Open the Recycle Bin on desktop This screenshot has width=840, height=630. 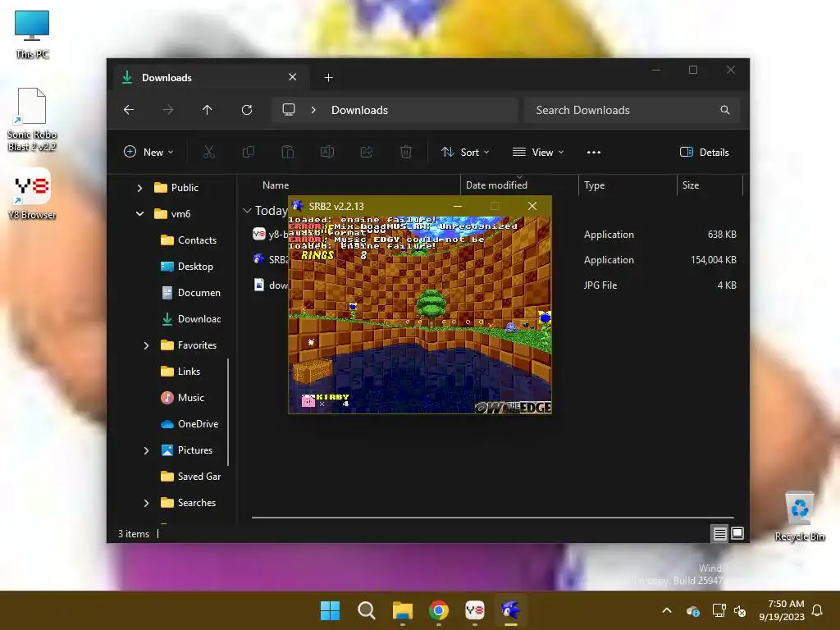tap(799, 517)
